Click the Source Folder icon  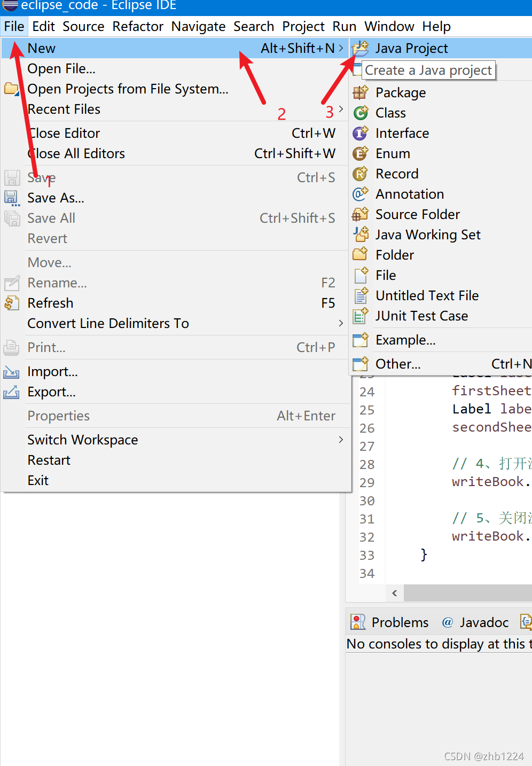(361, 214)
